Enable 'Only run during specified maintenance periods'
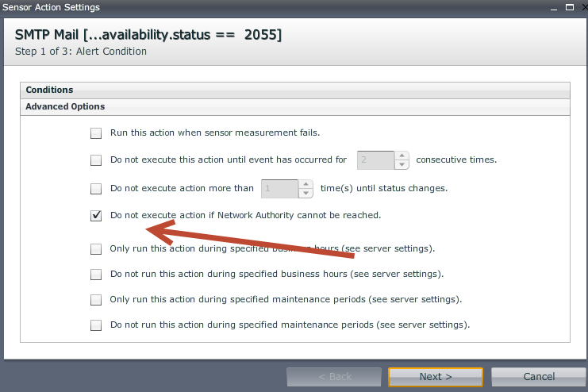The height and width of the screenshot is (392, 588). point(96,300)
